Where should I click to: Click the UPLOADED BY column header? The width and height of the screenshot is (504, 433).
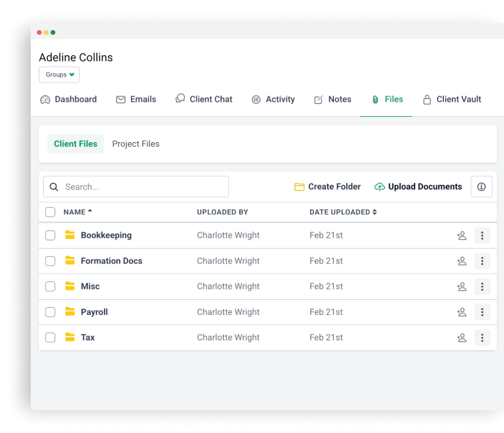tap(223, 212)
